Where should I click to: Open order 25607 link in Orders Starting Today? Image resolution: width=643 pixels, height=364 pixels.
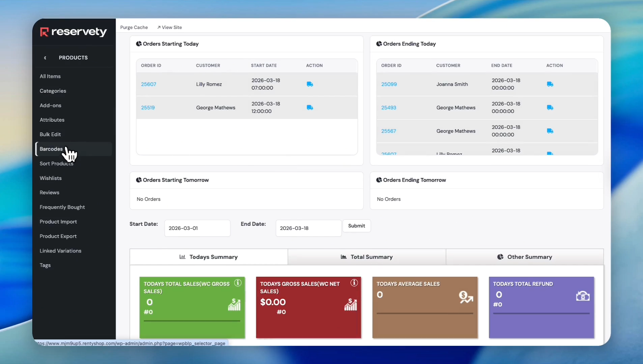click(148, 84)
